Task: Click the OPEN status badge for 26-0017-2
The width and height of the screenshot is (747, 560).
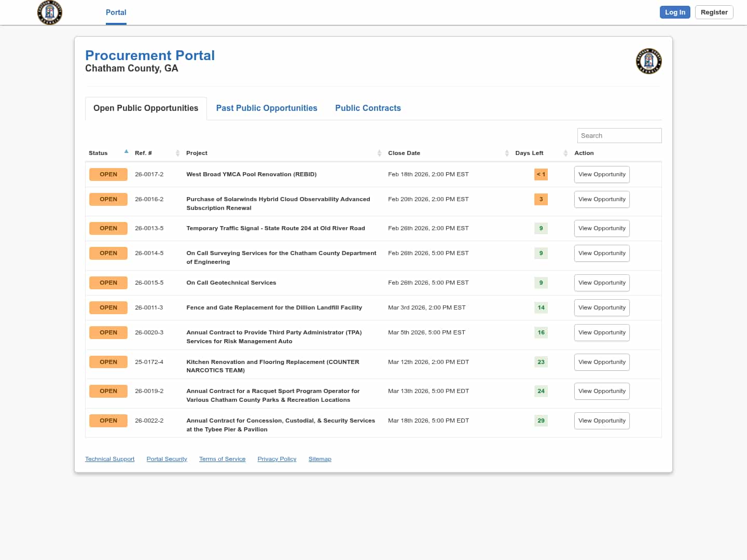Action: point(108,174)
